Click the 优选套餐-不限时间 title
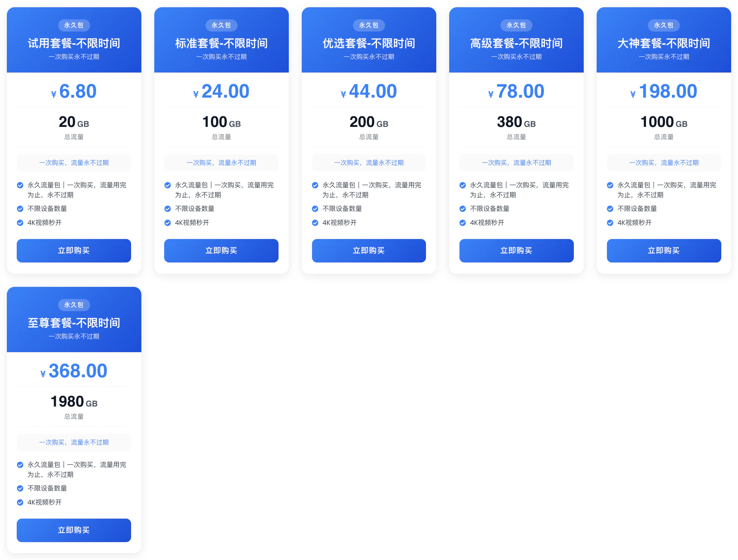This screenshot has height=560, width=738. 369,43
